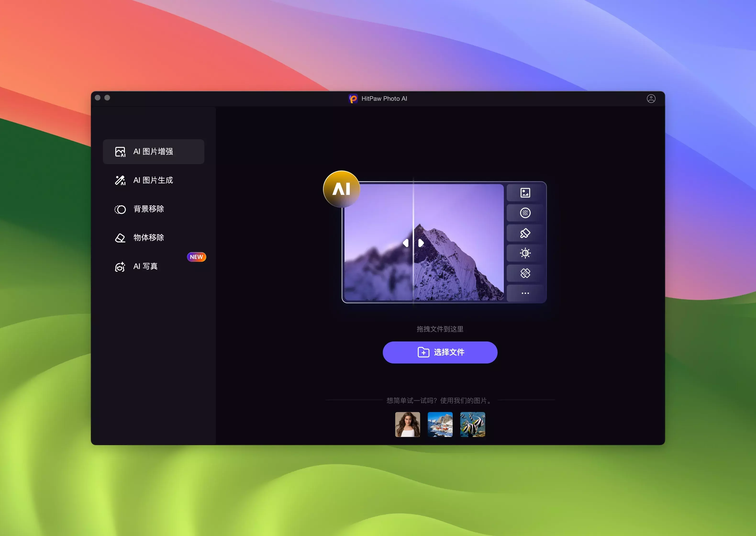Click the AI 图片增强 sidebar icon
756x536 pixels.
(120, 152)
